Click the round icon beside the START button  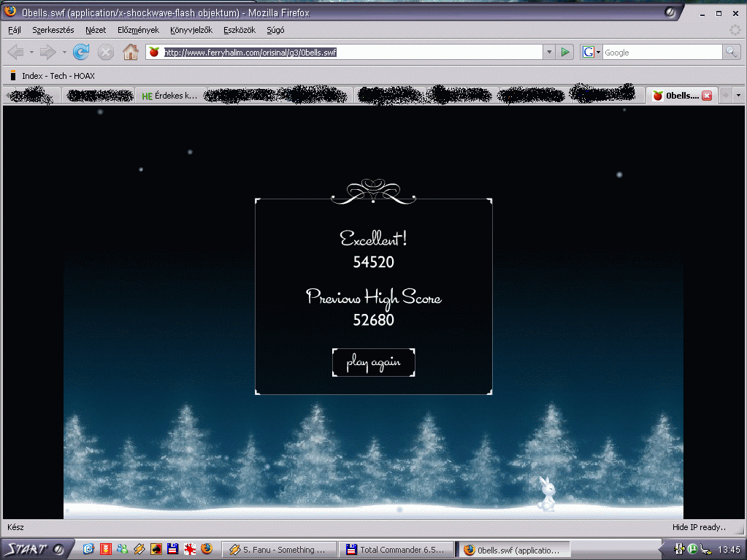coord(59,550)
